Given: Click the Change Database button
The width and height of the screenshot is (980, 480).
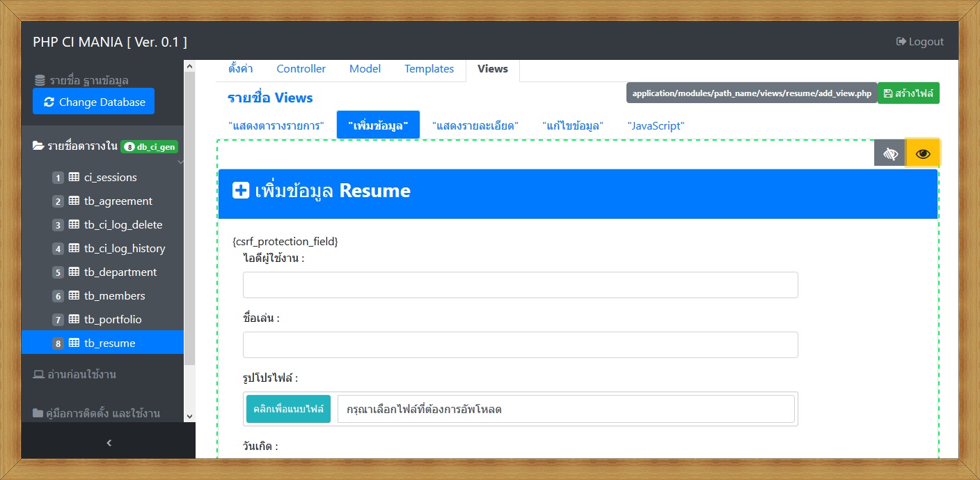Looking at the screenshot, I should click(93, 101).
